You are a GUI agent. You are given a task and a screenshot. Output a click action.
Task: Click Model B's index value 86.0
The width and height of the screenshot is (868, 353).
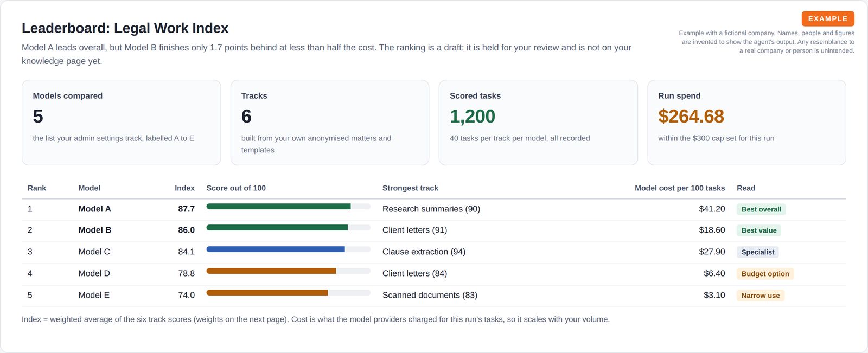[x=186, y=230]
